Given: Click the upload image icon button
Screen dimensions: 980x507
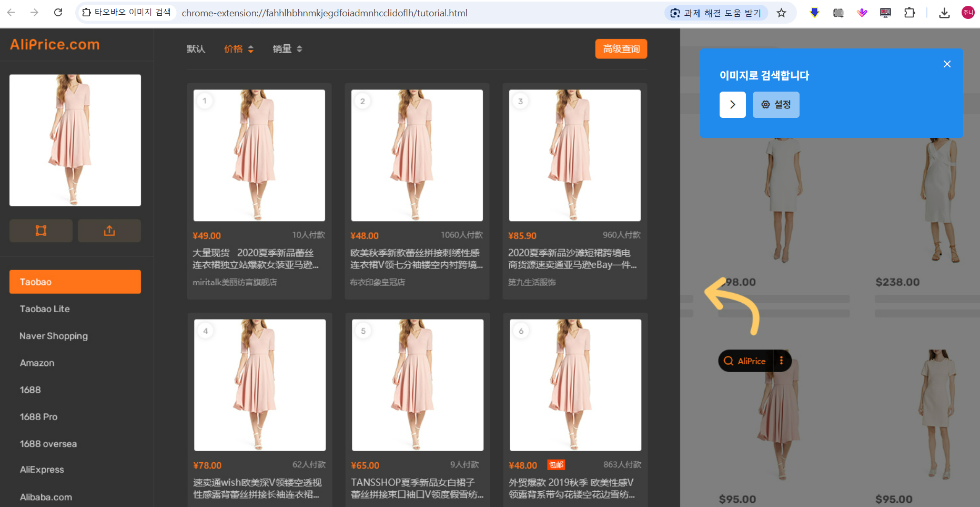Looking at the screenshot, I should pyautogui.click(x=109, y=231).
